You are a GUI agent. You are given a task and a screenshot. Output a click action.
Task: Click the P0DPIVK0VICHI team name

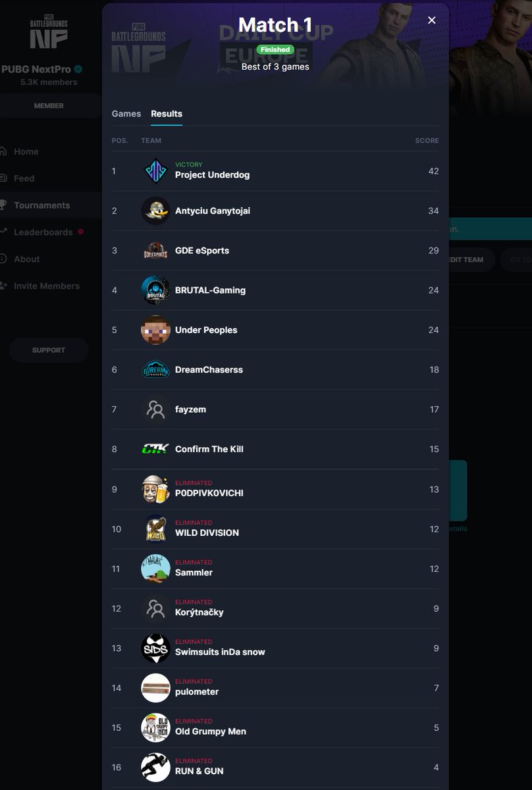click(209, 493)
